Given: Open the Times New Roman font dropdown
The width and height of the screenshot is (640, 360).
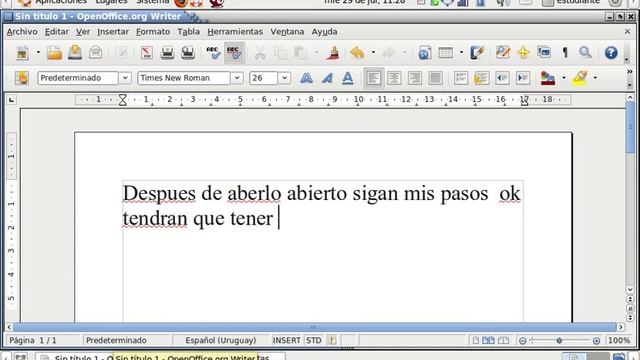Looking at the screenshot, I should tap(237, 78).
